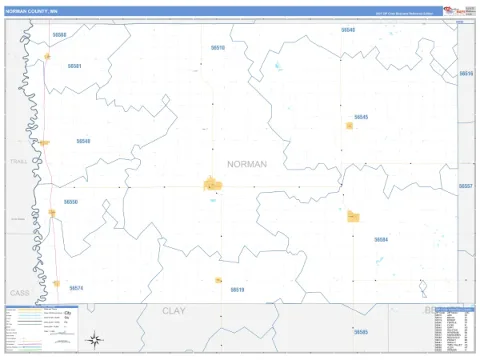The height and width of the screenshot is (360, 480).
Task: Select ZIP code label 56568
Action: 59,35
